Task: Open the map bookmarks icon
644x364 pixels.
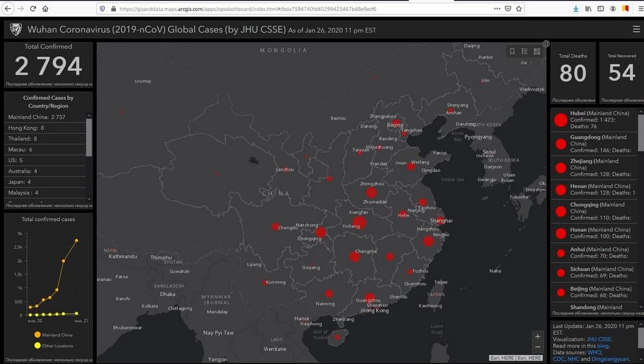Action: [x=512, y=52]
